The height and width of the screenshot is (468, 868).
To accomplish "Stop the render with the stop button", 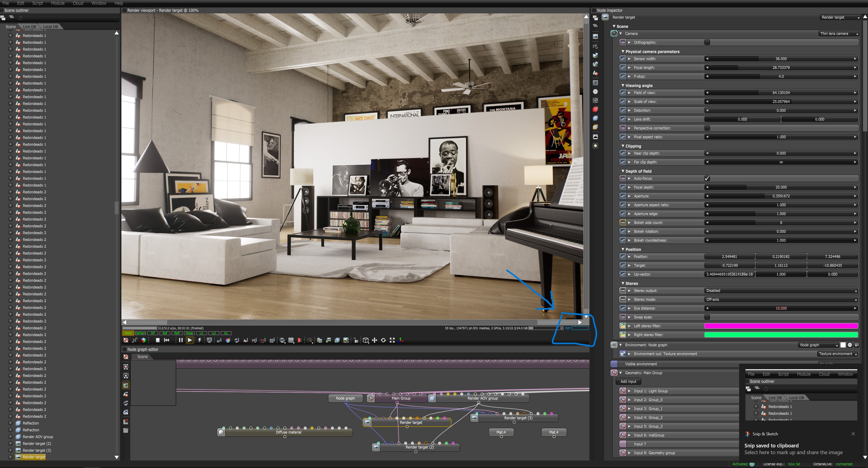I will pos(157,340).
